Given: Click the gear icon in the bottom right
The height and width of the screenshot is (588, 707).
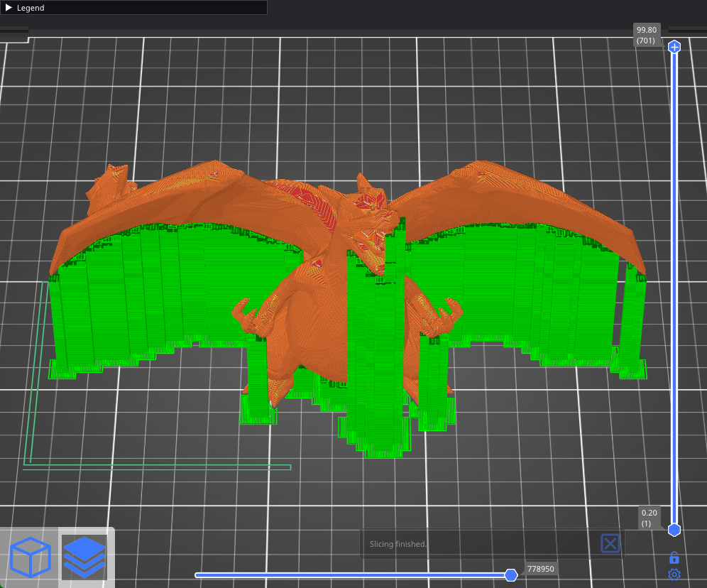Looking at the screenshot, I should 673,575.
